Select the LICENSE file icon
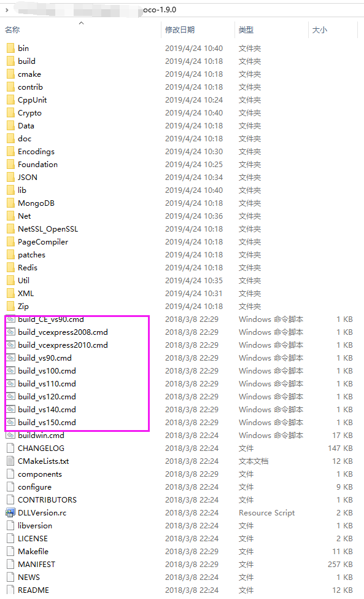Screen dimensions: 364x599 (x=10, y=539)
